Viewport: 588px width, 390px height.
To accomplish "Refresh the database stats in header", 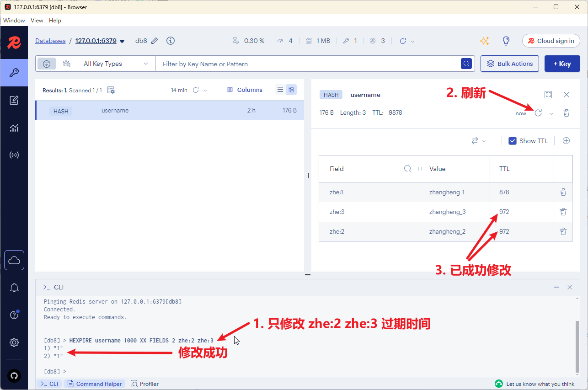I will pyautogui.click(x=403, y=41).
